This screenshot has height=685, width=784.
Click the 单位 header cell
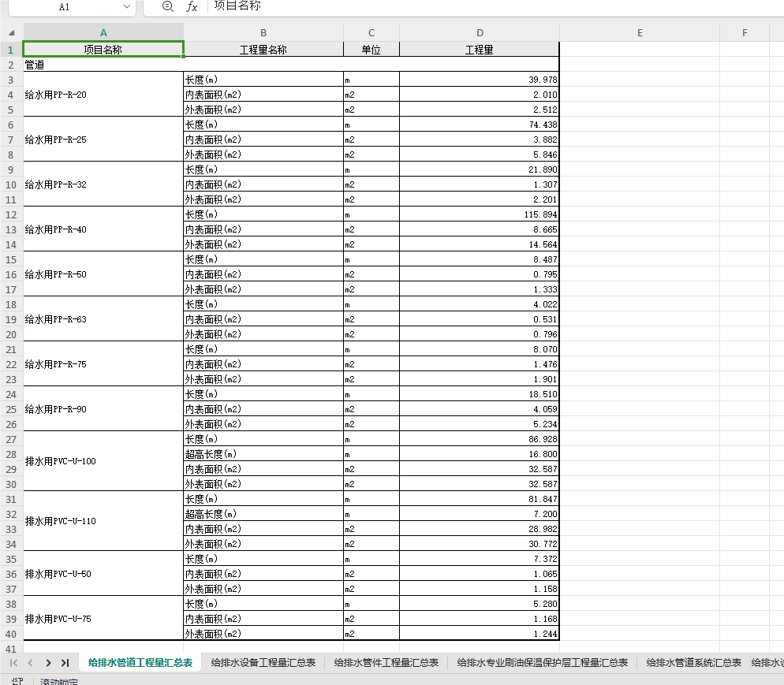click(x=371, y=50)
